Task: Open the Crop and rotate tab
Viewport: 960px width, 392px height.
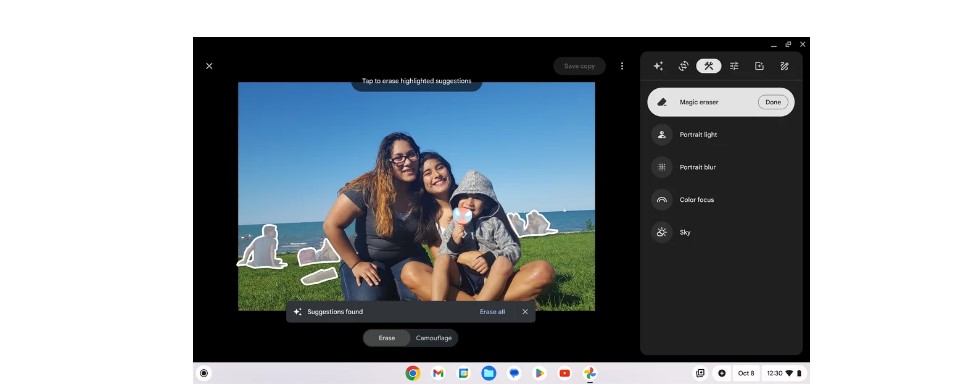Action: (x=683, y=66)
